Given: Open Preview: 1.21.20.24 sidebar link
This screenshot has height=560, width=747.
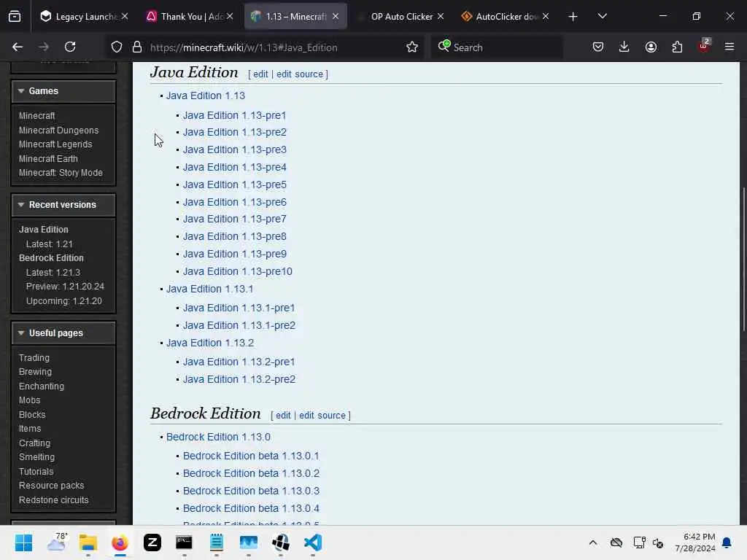Looking at the screenshot, I should click(x=65, y=287).
